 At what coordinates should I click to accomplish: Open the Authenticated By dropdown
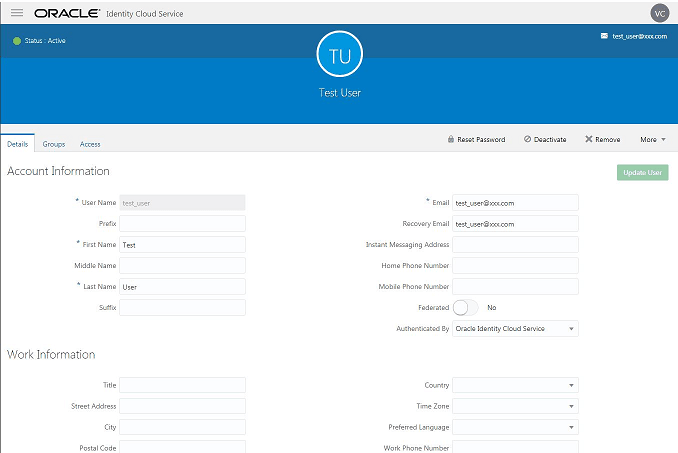coord(515,329)
